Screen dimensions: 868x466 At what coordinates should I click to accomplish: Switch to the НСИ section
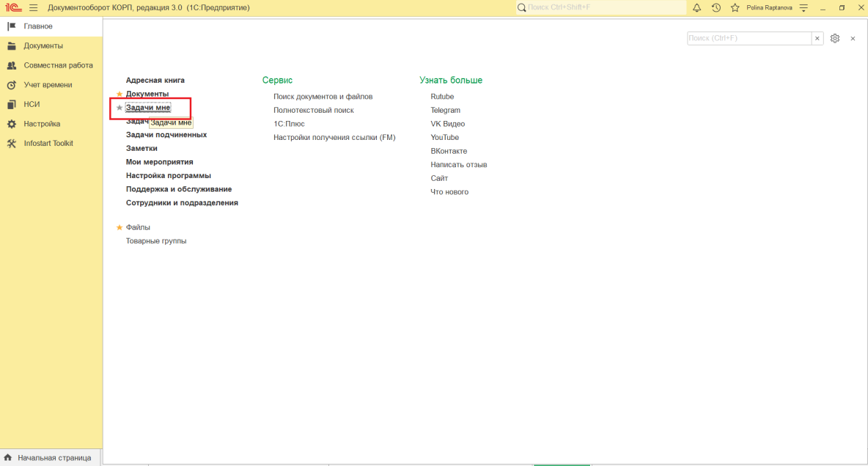point(32,104)
